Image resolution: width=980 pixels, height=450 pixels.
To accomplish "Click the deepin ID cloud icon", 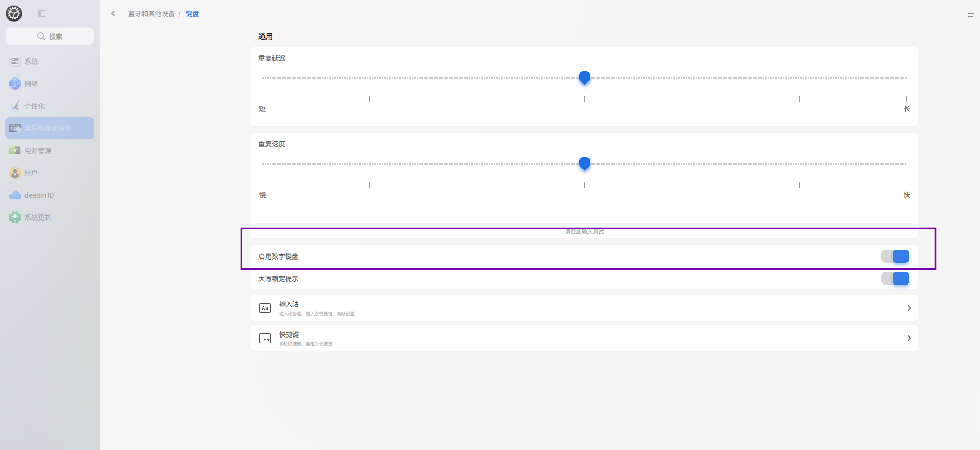I will point(15,195).
